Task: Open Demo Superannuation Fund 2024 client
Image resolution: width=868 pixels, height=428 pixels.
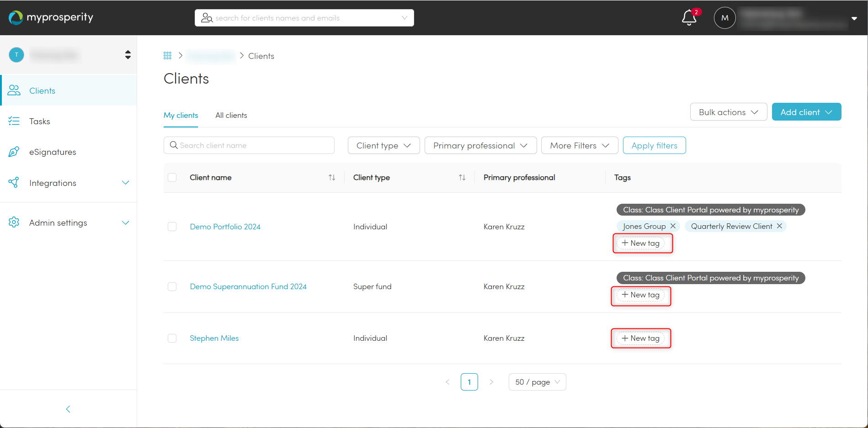Action: pyautogui.click(x=248, y=286)
